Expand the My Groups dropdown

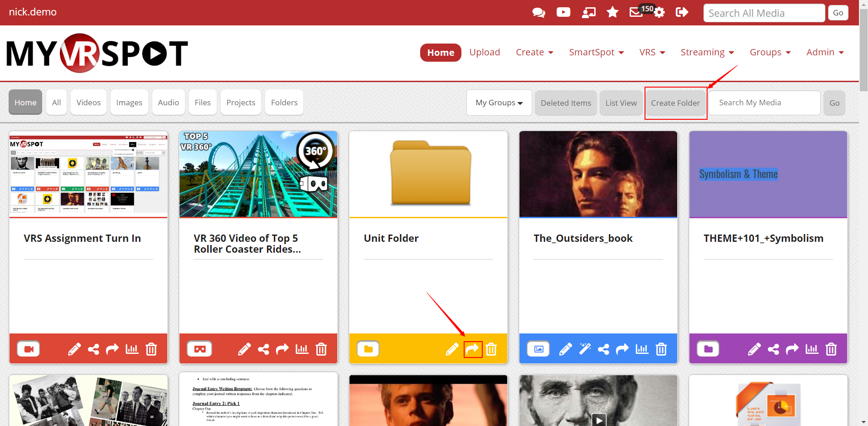[x=499, y=103]
